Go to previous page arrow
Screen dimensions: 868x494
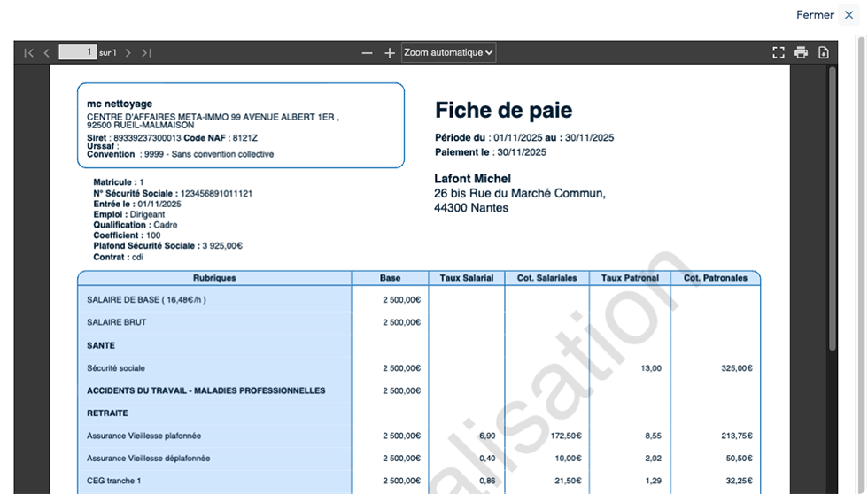pos(46,52)
